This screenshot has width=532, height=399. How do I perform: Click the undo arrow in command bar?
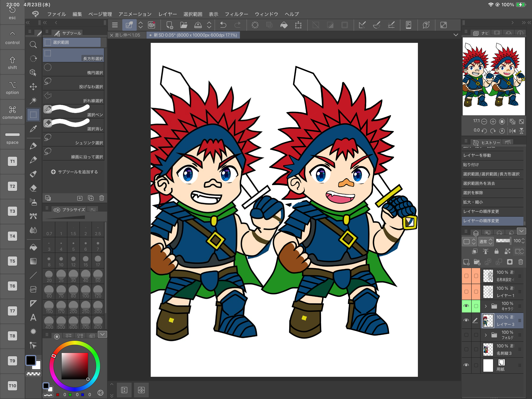[223, 25]
